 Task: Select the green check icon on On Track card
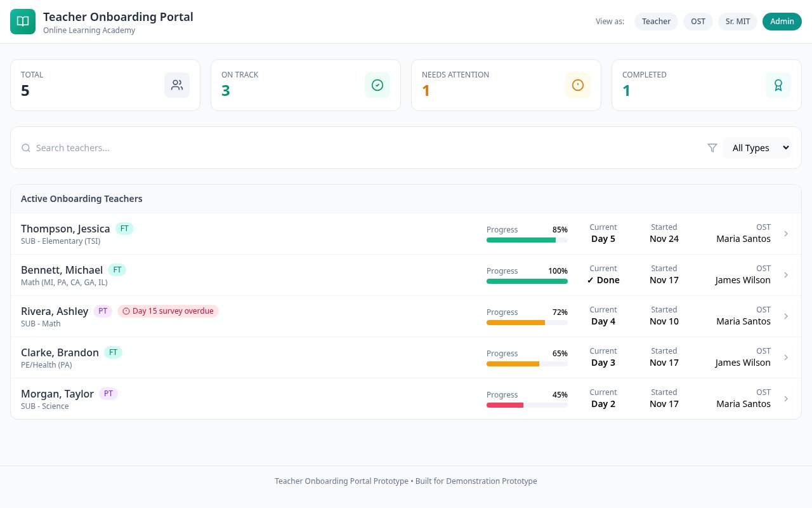pos(377,84)
